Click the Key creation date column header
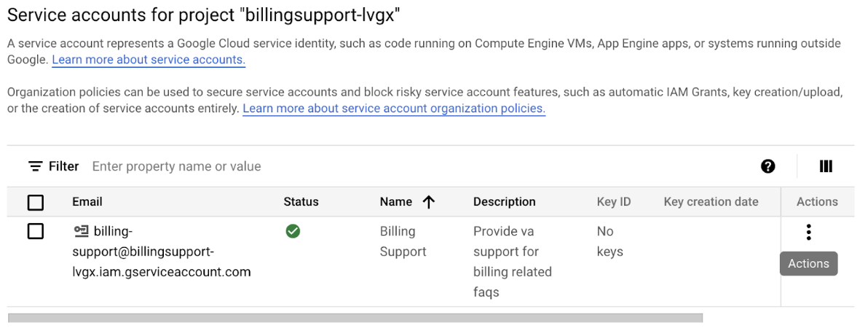 [x=711, y=202]
